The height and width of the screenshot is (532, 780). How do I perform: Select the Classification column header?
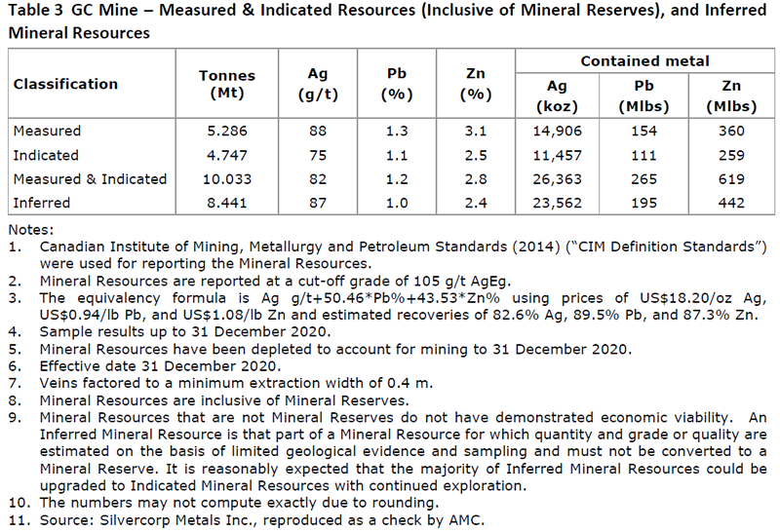click(65, 84)
